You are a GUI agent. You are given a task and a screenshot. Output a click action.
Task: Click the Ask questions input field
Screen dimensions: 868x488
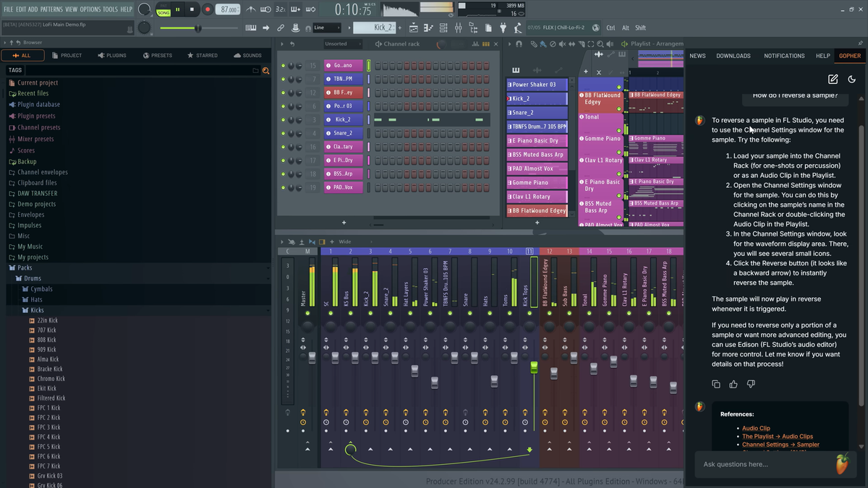[767, 464]
